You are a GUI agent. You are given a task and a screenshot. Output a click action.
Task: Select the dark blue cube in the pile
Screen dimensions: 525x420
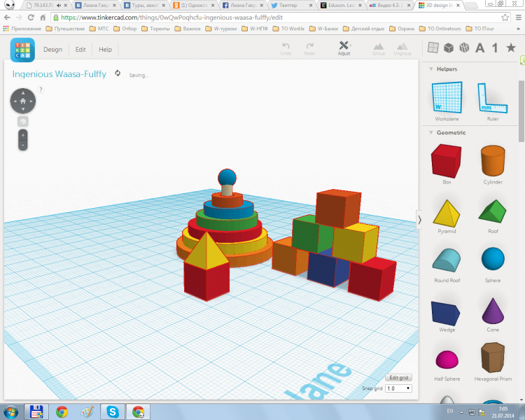(x=325, y=269)
